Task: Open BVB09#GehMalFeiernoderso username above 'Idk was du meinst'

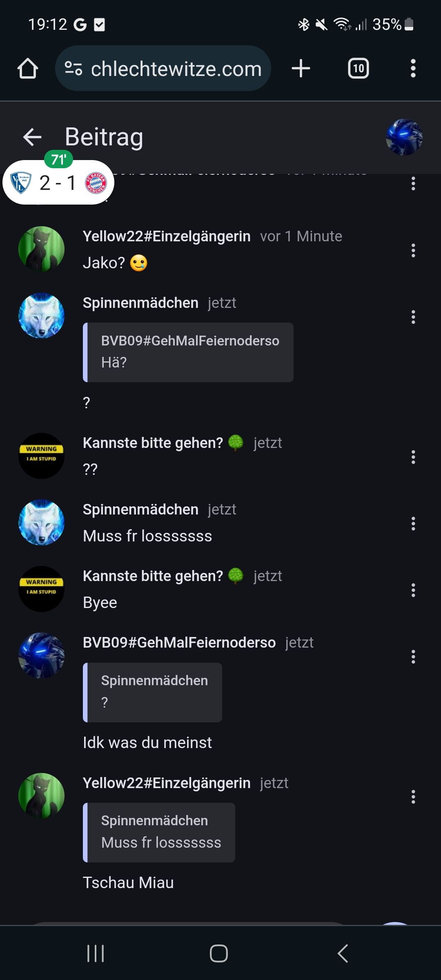Action: 179,643
